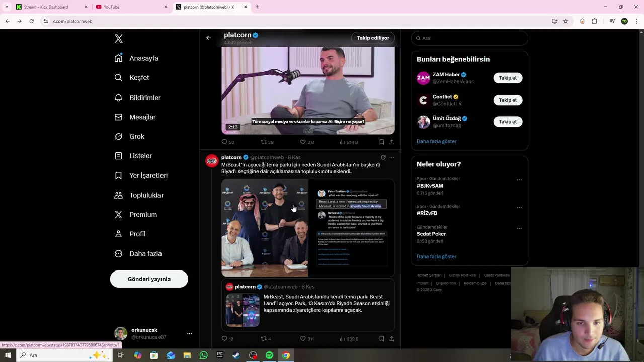
Task: Follow Ümit Özdağ account
Action: tap(508, 122)
